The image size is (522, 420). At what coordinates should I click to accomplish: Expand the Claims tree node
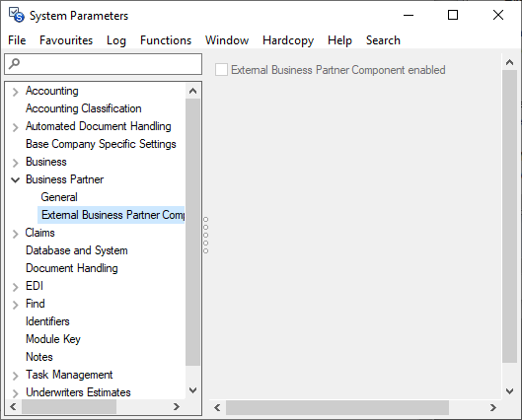pos(15,234)
